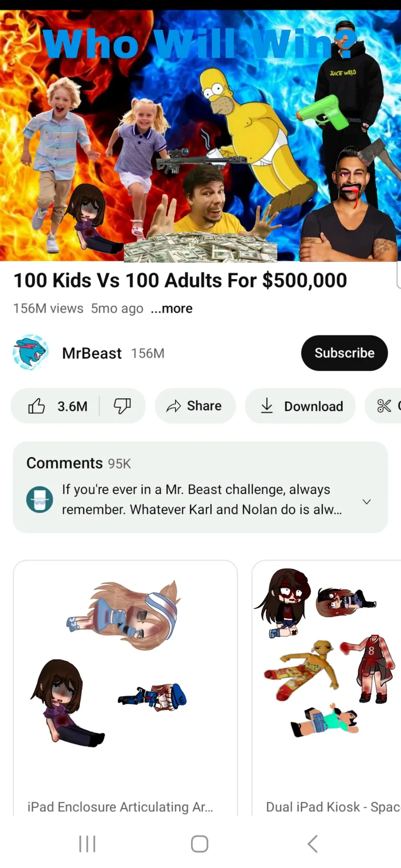Open the Android recent apps button
Screen dimensions: 401x868
coord(87,844)
